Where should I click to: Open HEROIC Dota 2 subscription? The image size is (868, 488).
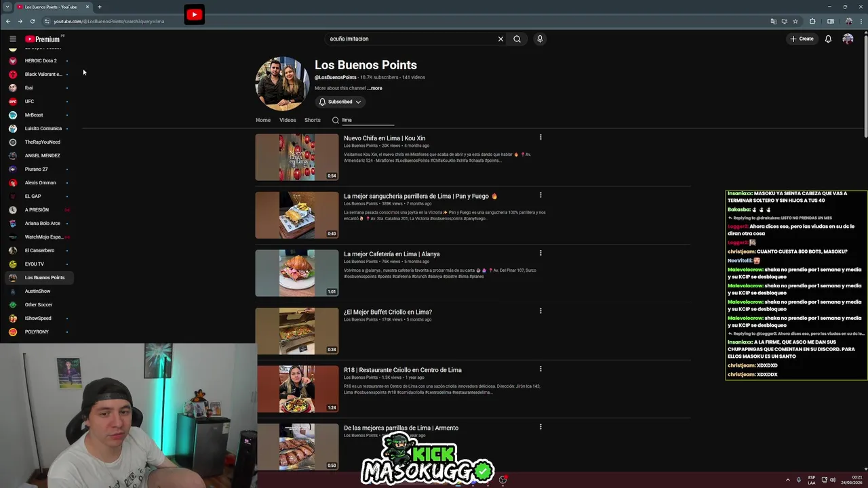[39, 60]
